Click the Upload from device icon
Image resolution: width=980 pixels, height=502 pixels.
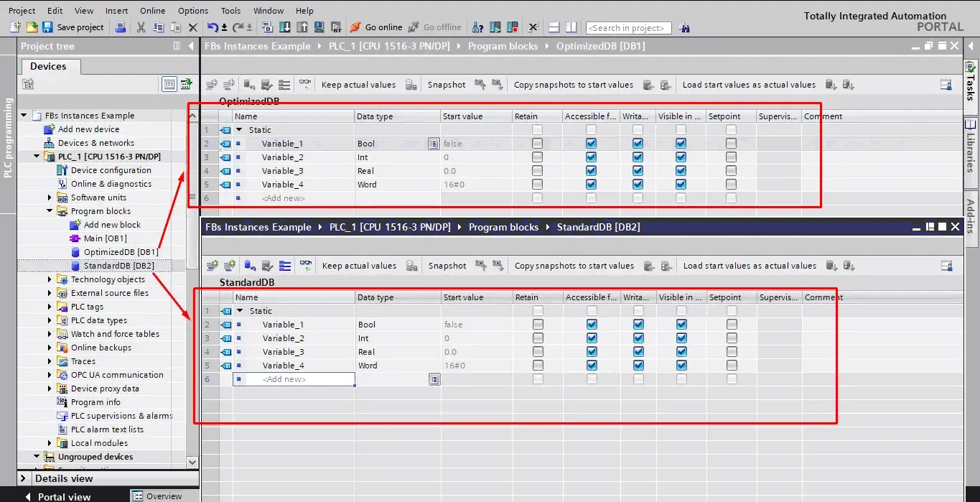tap(302, 27)
